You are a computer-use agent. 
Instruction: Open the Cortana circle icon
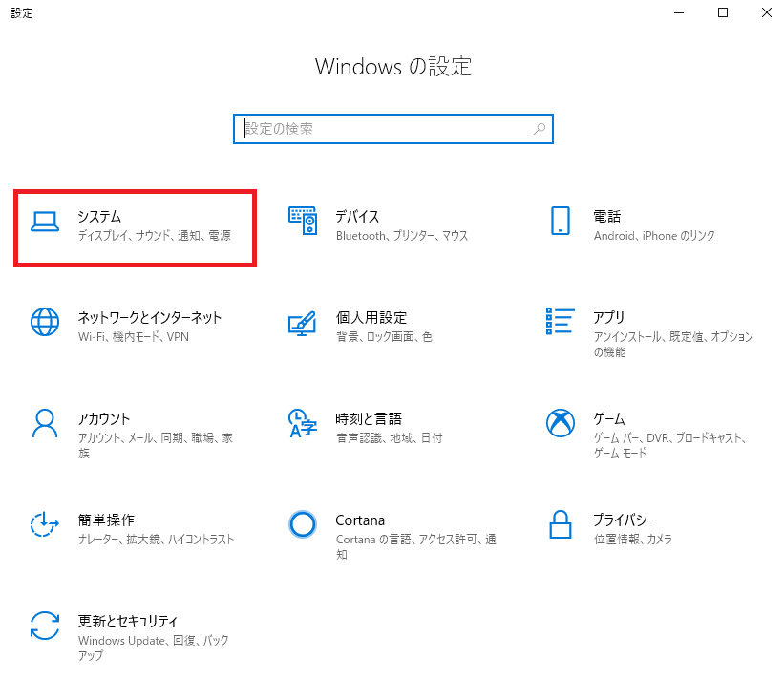(x=303, y=524)
